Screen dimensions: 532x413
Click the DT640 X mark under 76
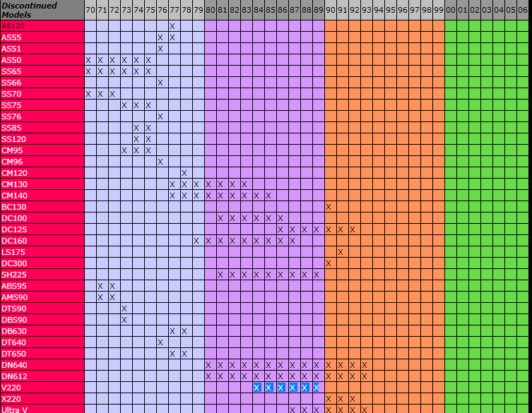(160, 342)
